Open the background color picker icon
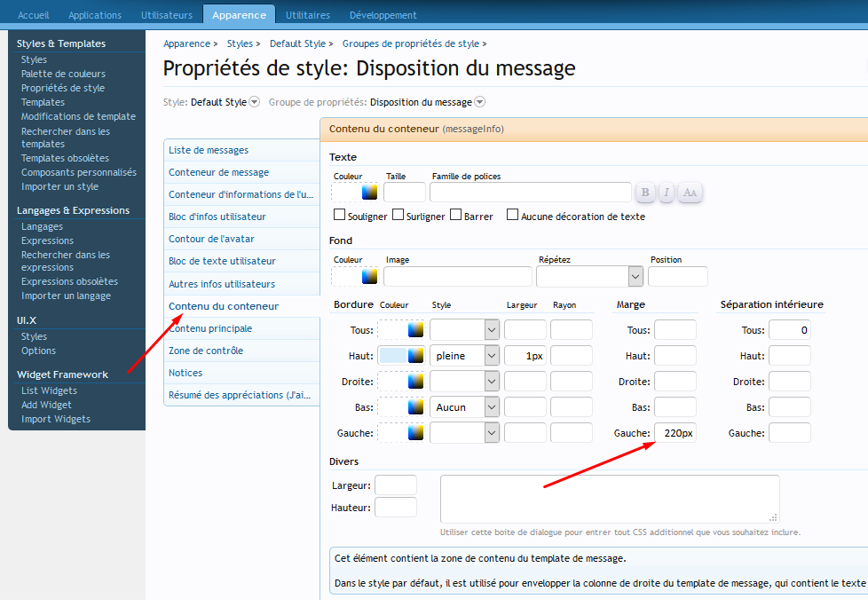This screenshot has width=868, height=607. pos(369,277)
